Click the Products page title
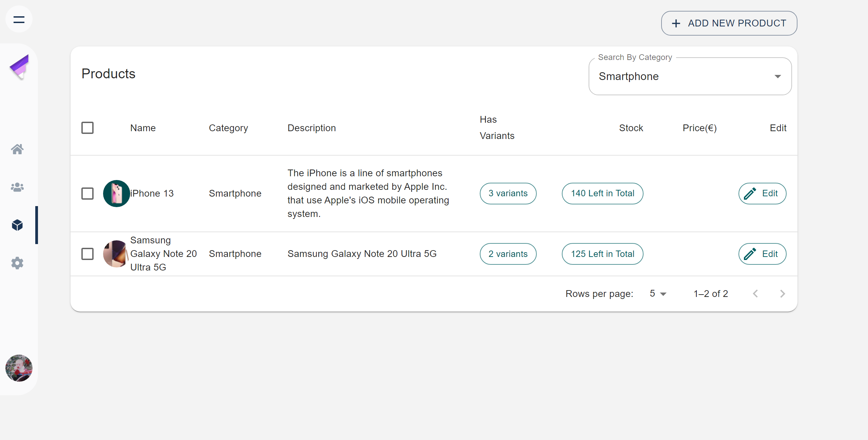 click(x=108, y=74)
